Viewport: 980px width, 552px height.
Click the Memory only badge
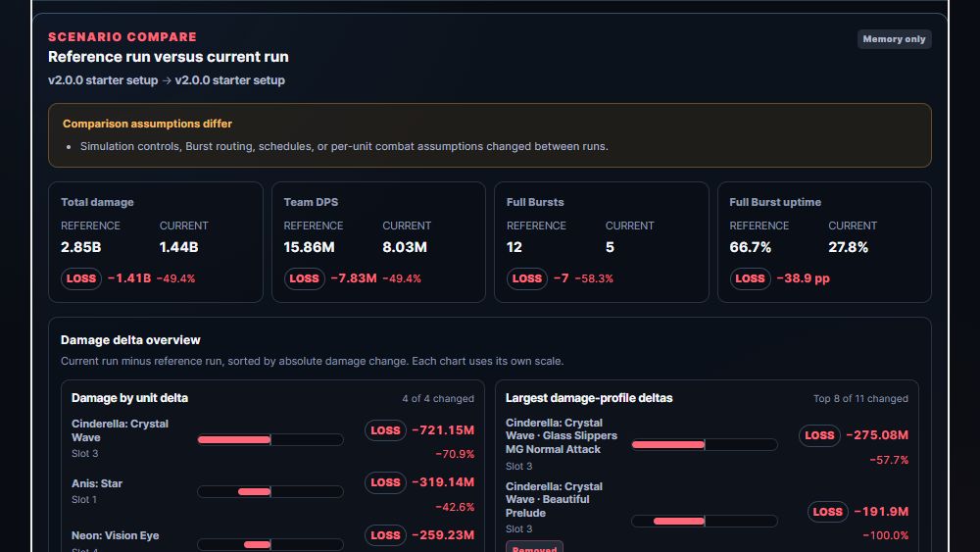(894, 39)
